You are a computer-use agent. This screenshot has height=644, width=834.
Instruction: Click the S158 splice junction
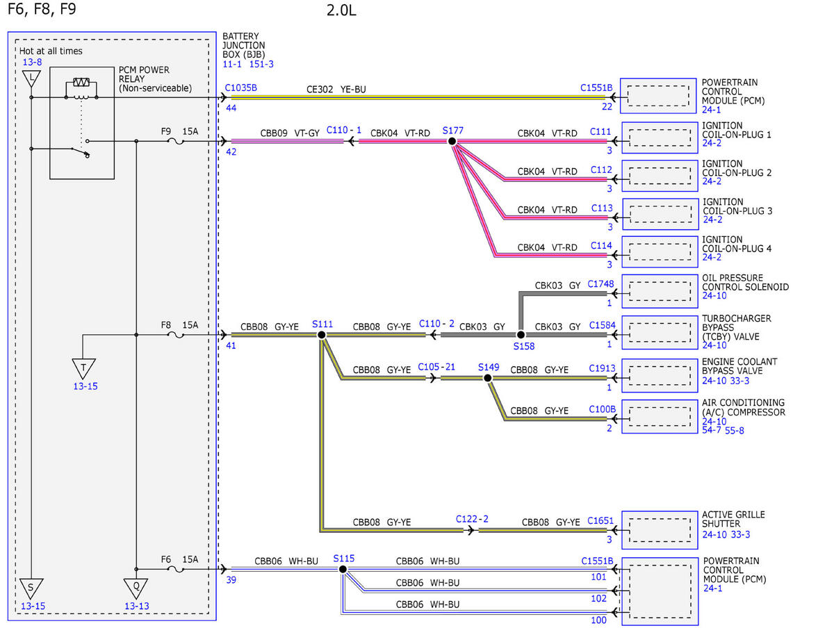point(521,335)
